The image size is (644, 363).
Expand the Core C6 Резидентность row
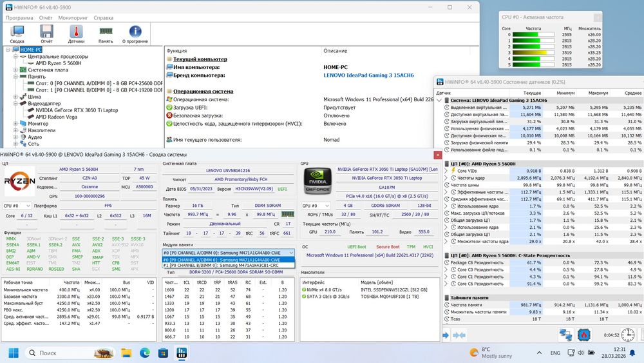(x=446, y=284)
